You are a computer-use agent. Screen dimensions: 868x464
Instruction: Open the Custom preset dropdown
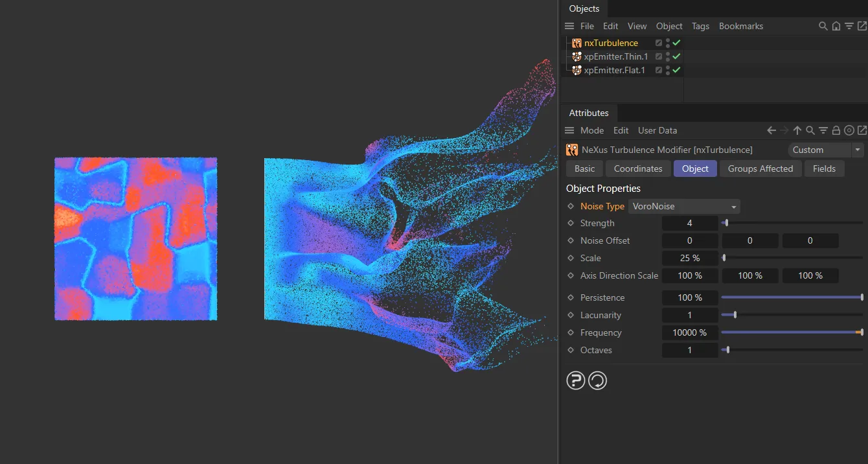pyautogui.click(x=825, y=150)
